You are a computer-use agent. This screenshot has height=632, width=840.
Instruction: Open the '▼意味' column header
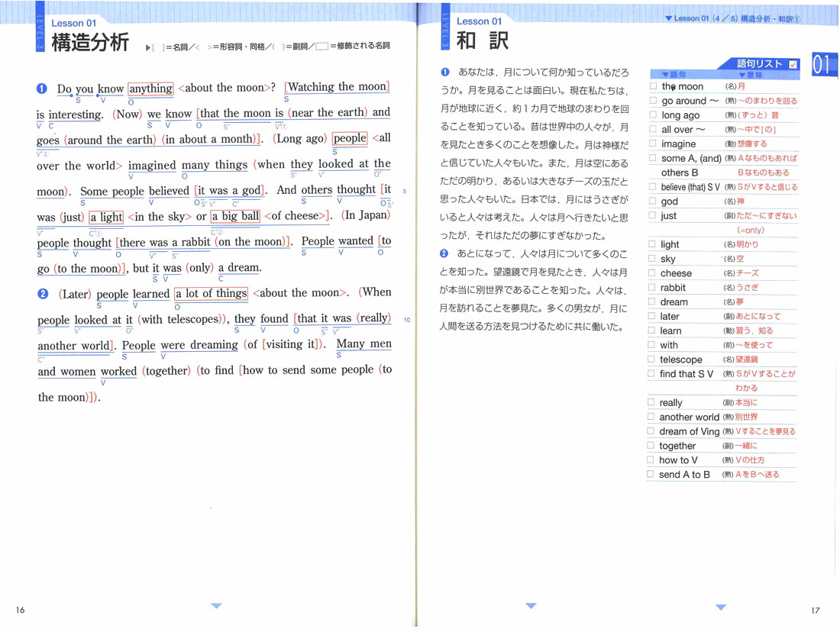click(x=750, y=75)
